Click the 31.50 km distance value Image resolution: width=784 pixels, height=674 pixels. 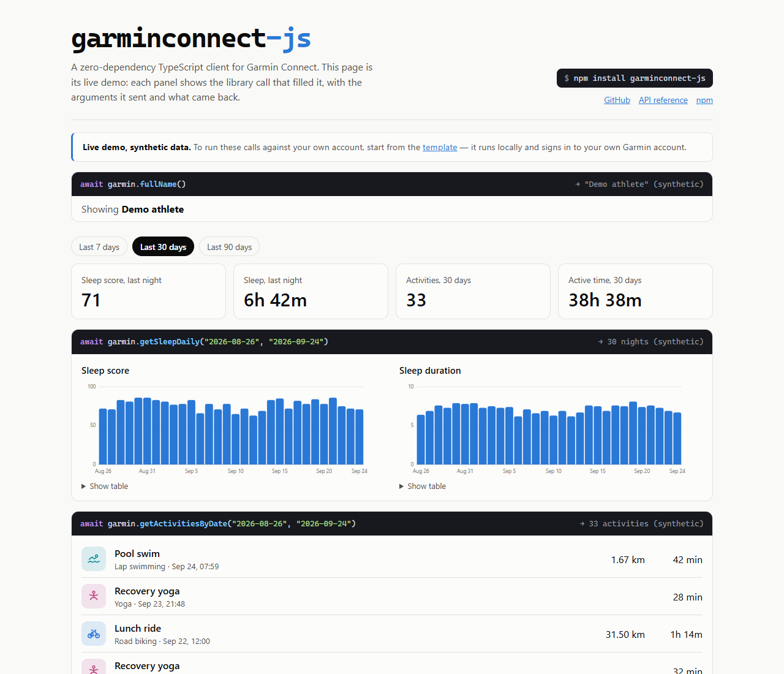625,634
